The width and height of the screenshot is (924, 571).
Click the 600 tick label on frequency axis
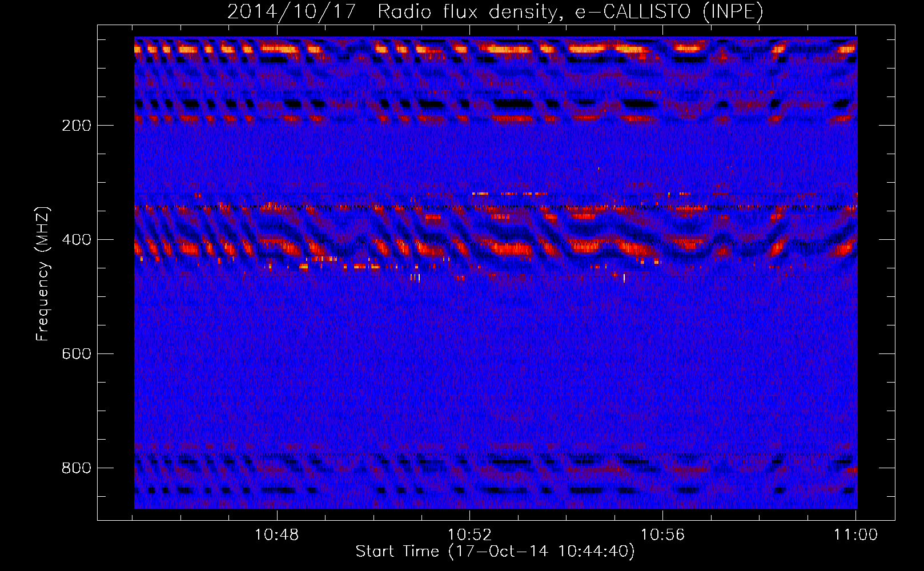(x=77, y=354)
